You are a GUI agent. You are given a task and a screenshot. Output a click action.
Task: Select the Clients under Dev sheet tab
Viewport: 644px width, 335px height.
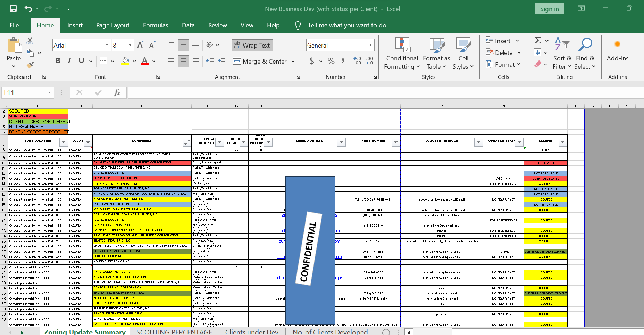[252, 332]
